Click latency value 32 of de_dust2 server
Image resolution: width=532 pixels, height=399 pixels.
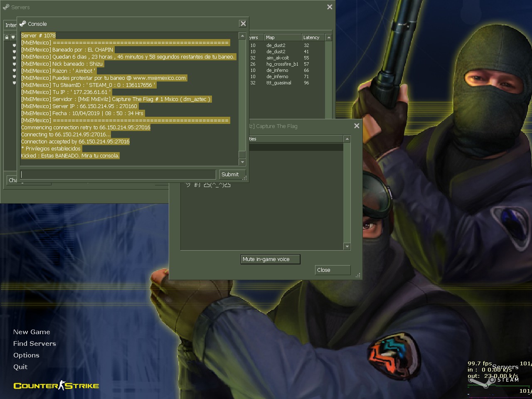[306, 45]
